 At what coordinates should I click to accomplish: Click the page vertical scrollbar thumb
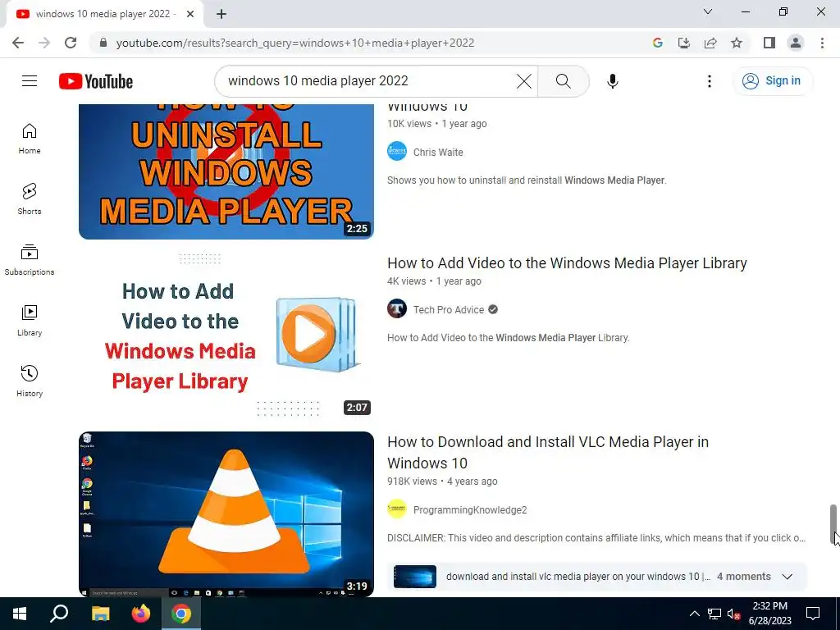pyautogui.click(x=833, y=524)
